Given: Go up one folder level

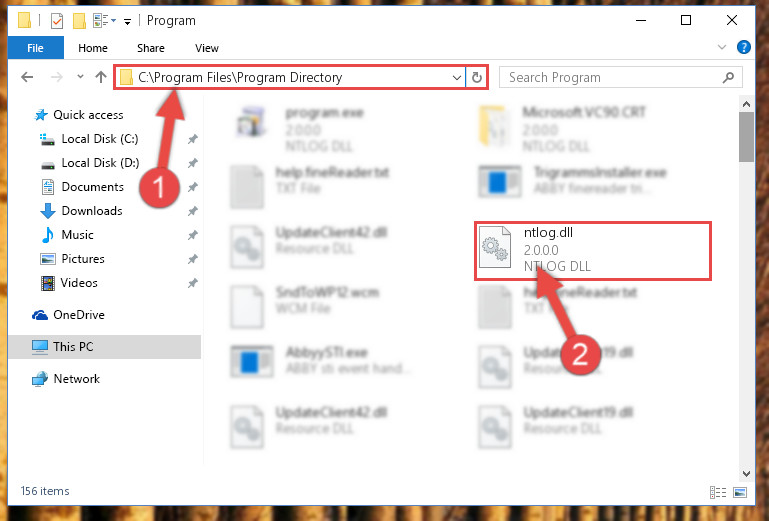Looking at the screenshot, I should (101, 77).
